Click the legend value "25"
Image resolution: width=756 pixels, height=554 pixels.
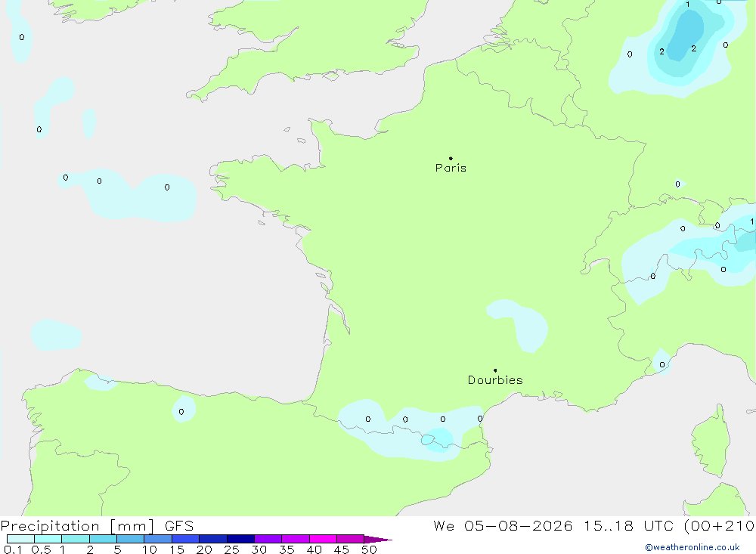coord(231,549)
